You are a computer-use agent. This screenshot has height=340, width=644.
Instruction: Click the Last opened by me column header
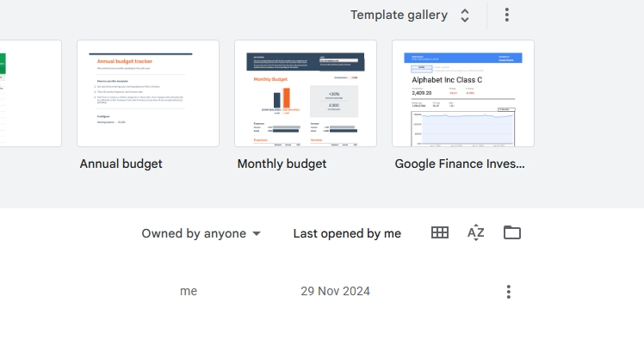[x=347, y=233]
